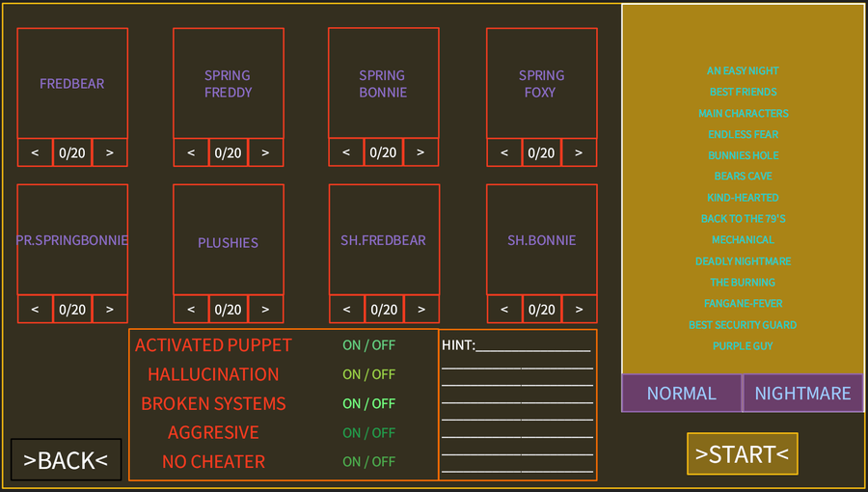Select the Spring Freddy character card
This screenshot has height=492, width=868.
(229, 83)
